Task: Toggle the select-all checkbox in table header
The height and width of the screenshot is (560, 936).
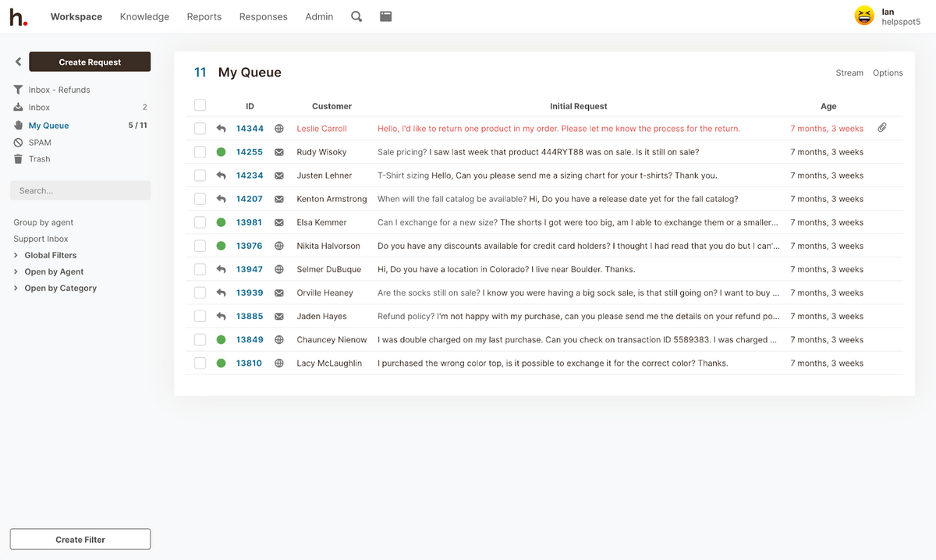Action: [200, 105]
